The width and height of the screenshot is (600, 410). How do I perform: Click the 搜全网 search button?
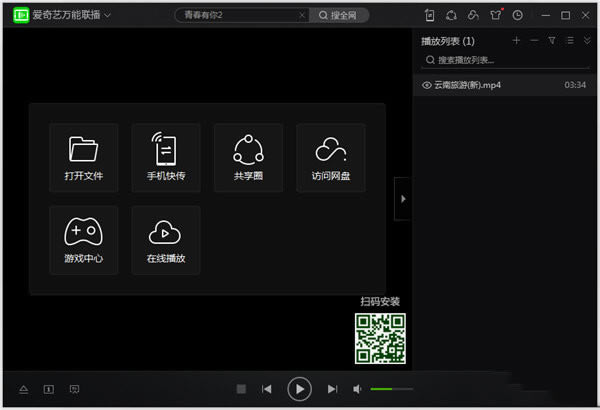339,15
